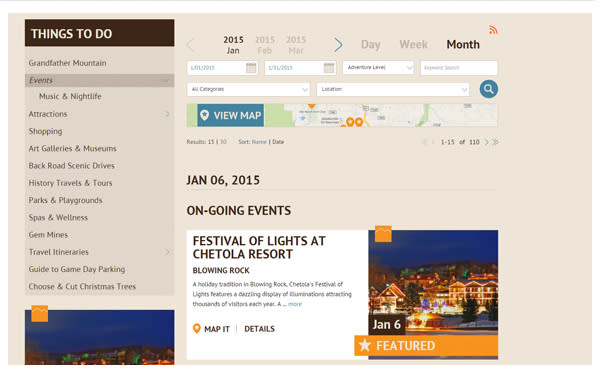Open the start date calendar picker icon

251,68
